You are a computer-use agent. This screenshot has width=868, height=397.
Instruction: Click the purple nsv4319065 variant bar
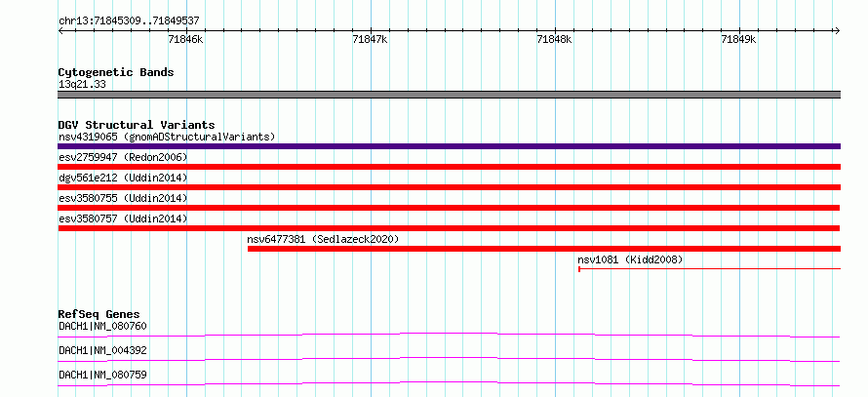pyautogui.click(x=450, y=146)
